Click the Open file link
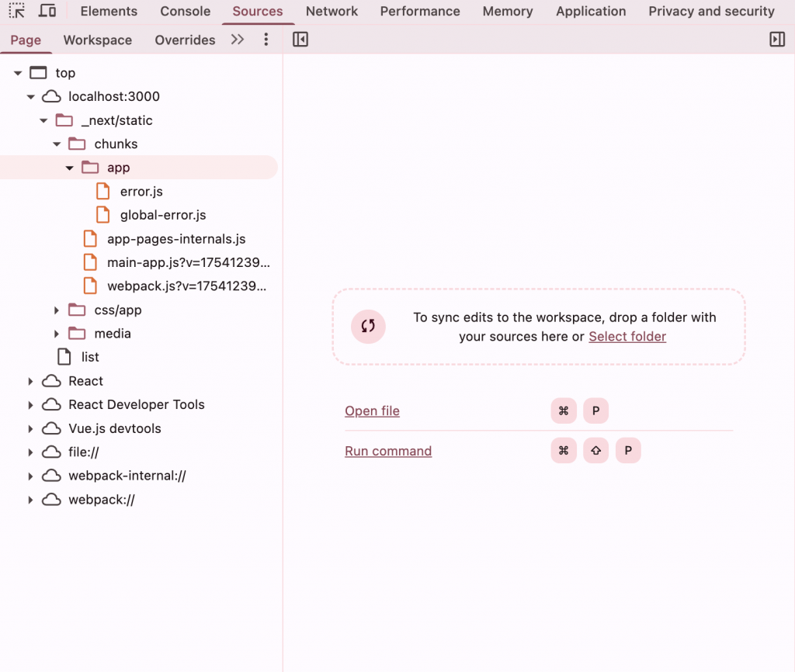Image resolution: width=795 pixels, height=672 pixels. [x=372, y=410]
